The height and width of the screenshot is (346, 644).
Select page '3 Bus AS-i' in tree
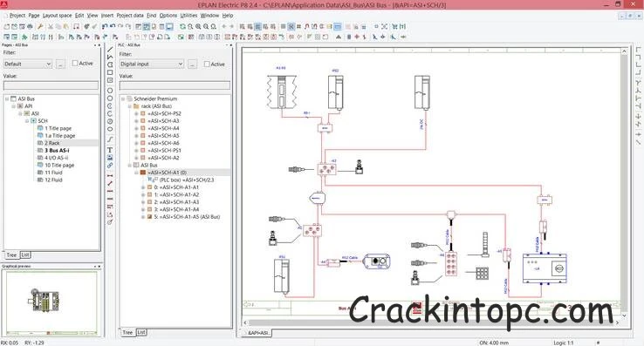(x=57, y=151)
